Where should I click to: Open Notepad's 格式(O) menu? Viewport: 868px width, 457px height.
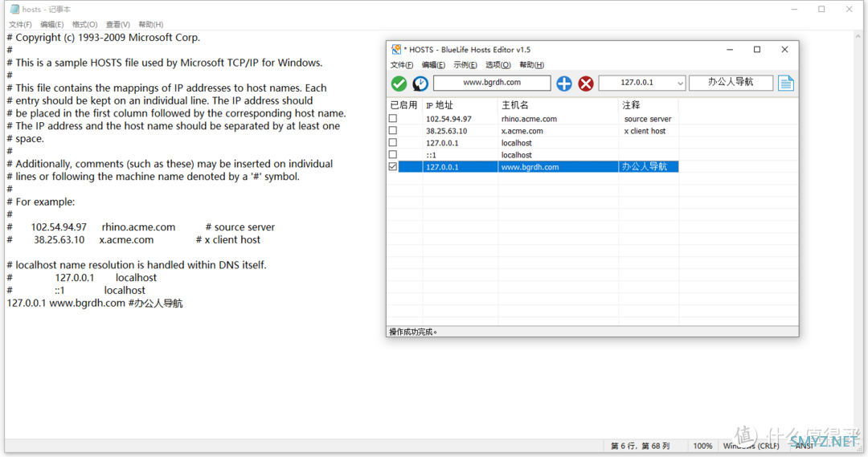84,25
